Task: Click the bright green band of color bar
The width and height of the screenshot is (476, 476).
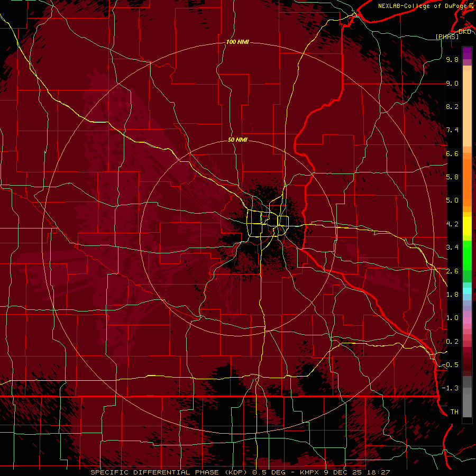Action: 467,255
